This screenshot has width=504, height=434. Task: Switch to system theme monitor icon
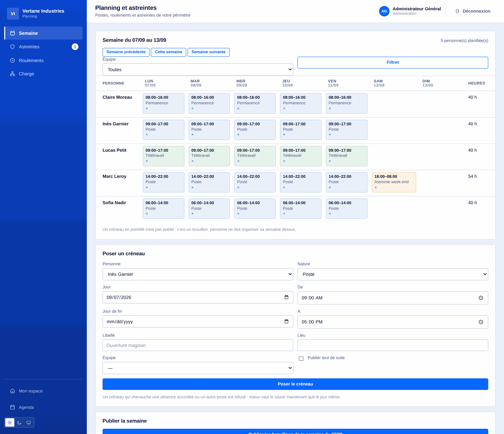pyautogui.click(x=29, y=423)
